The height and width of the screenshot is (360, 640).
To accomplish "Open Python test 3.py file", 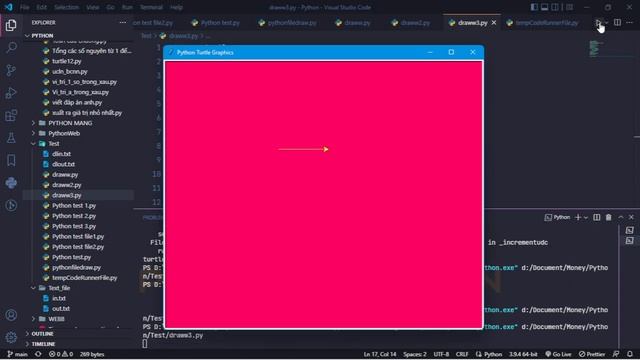I will [x=78, y=226].
